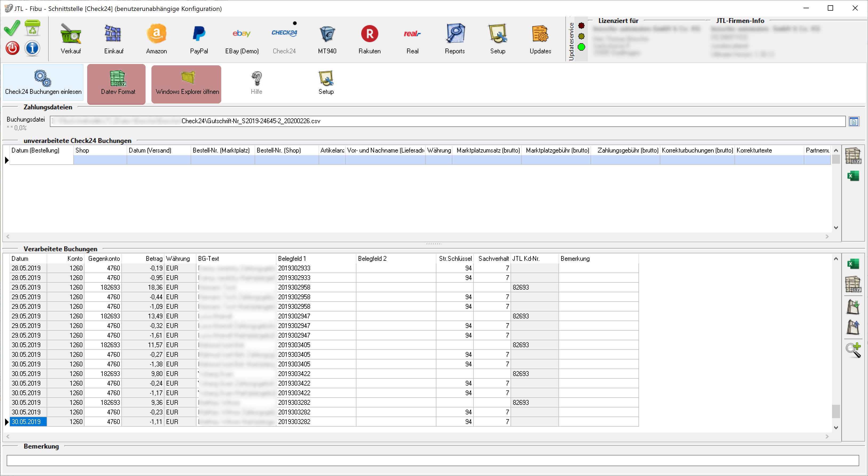Viewport: 868px width, 476px height.
Task: Open the blue info icon
Action: click(32, 48)
